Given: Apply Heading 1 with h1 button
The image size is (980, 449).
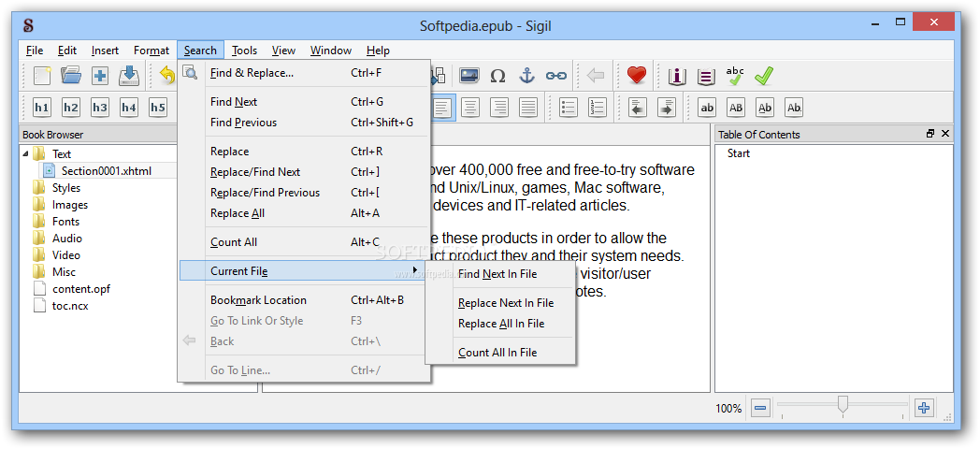Looking at the screenshot, I should click(42, 108).
